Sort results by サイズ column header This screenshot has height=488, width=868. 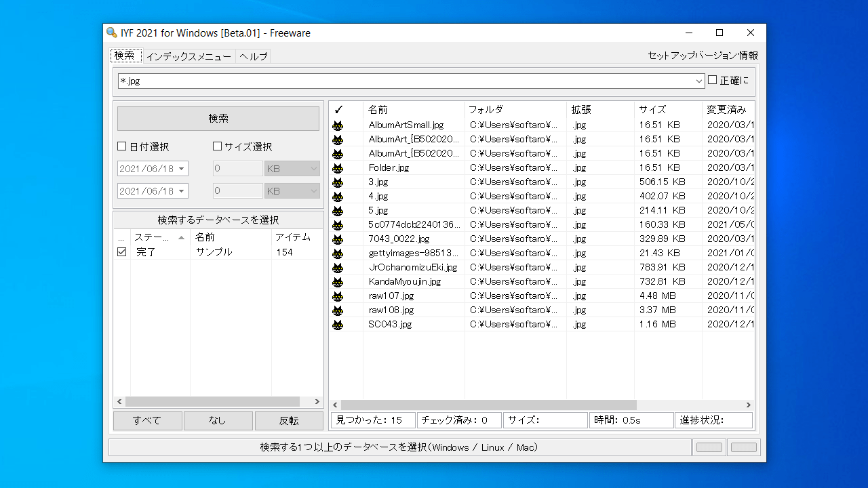pyautogui.click(x=669, y=109)
